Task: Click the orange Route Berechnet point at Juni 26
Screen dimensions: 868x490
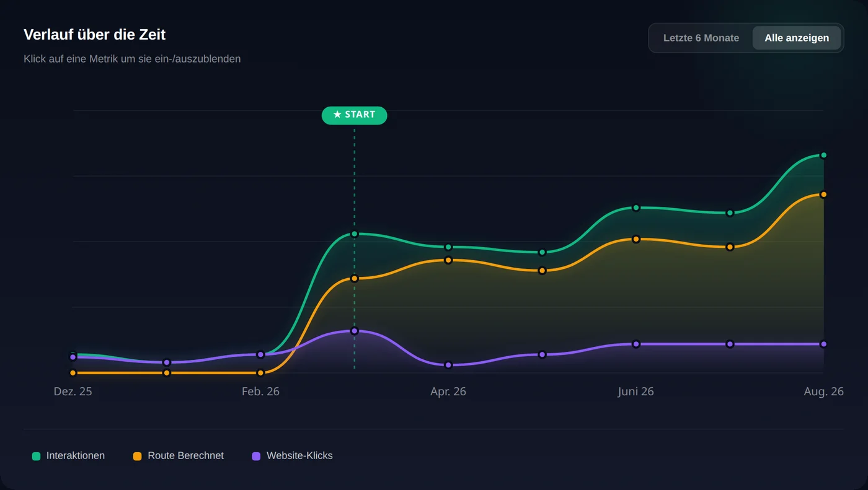Action: click(636, 239)
